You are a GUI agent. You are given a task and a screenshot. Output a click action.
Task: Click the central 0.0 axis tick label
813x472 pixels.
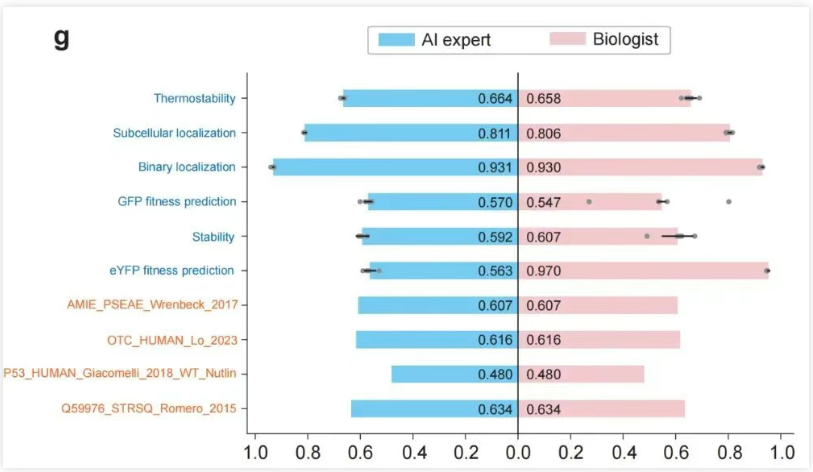pyautogui.click(x=517, y=450)
